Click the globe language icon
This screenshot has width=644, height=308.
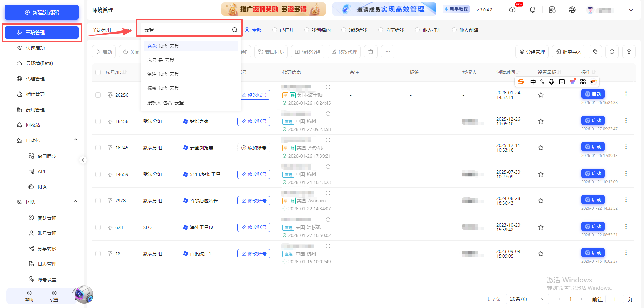(572, 9)
